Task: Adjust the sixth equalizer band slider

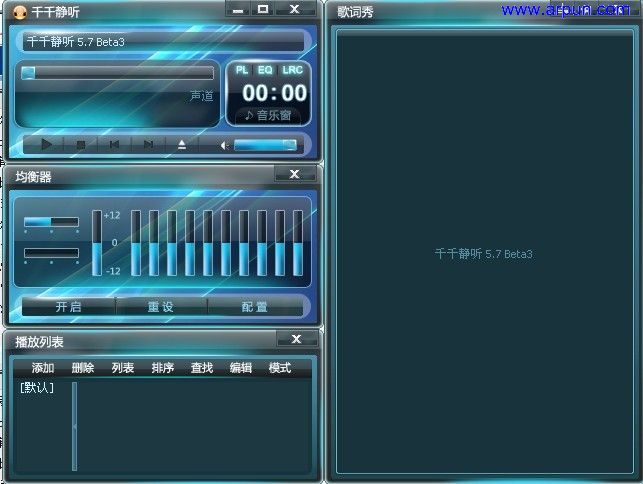Action: pos(226,243)
